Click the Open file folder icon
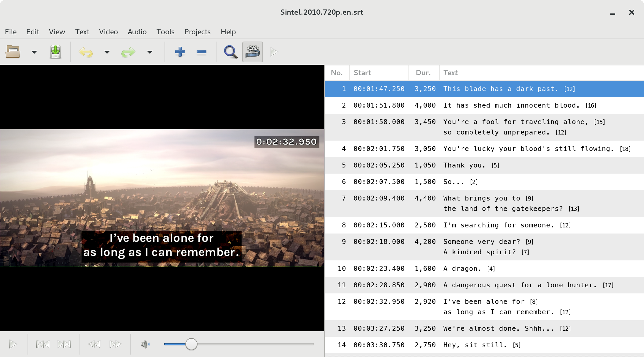 (x=13, y=52)
